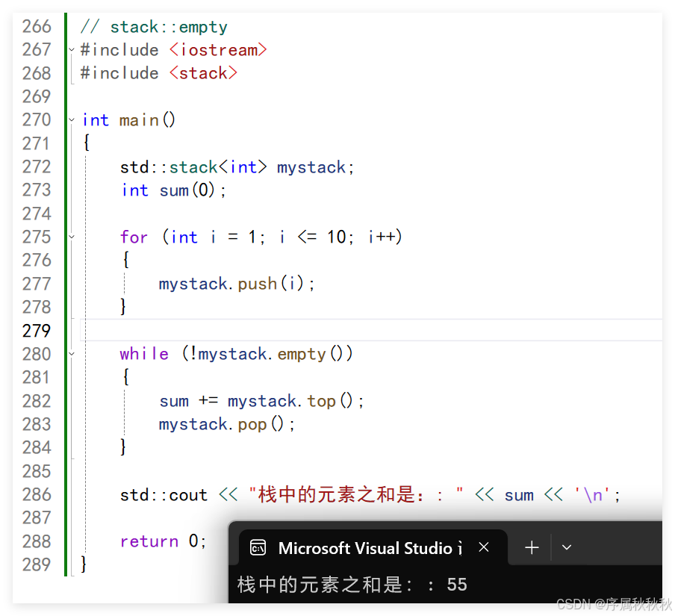Click 'push' in mystack.push(i)
Image resolution: width=675 pixels, height=616 pixels.
(257, 284)
